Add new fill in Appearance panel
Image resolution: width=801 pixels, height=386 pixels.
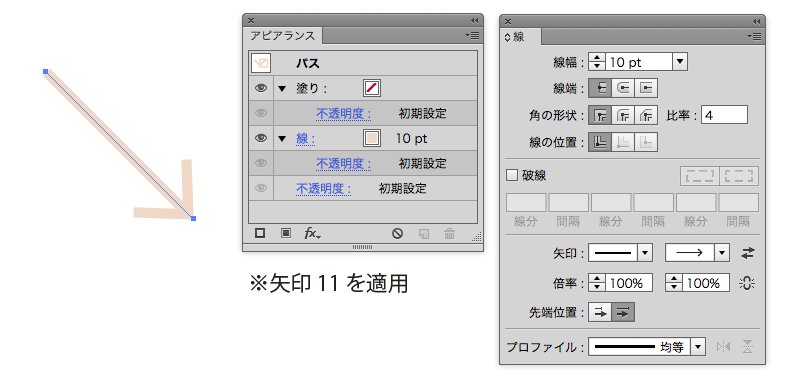pyautogui.click(x=286, y=234)
